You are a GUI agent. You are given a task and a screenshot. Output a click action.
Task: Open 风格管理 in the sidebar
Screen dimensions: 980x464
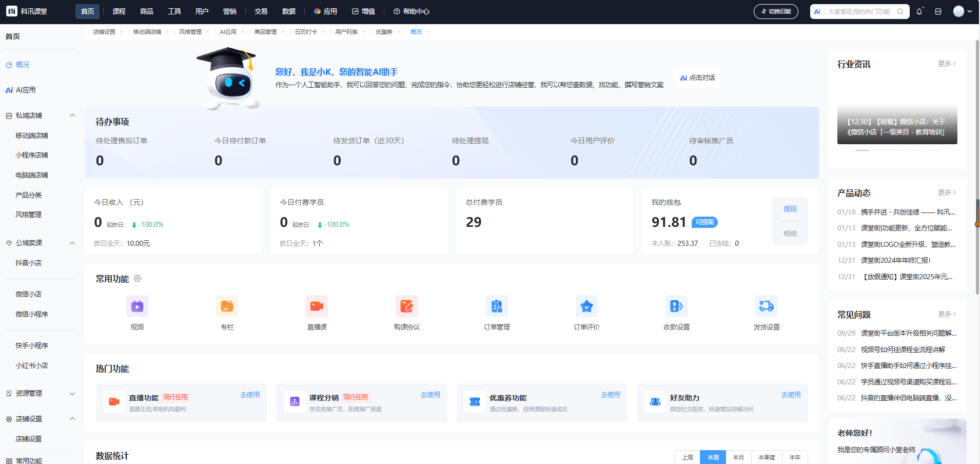[x=29, y=215]
